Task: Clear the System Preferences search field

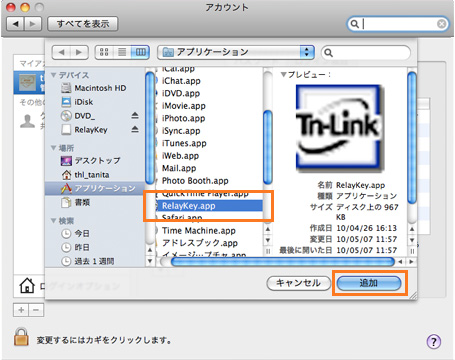Action: coord(441,24)
